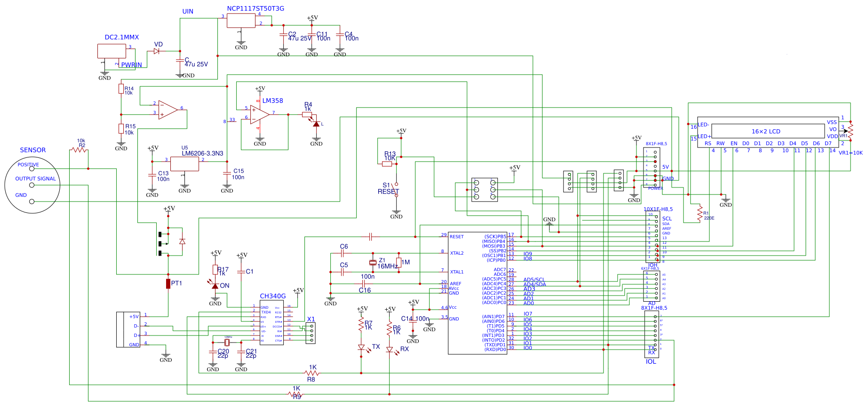This screenshot has width=868, height=406.
Task: Click the 'XTAL2' pin label
Action: pyautogui.click(x=457, y=253)
